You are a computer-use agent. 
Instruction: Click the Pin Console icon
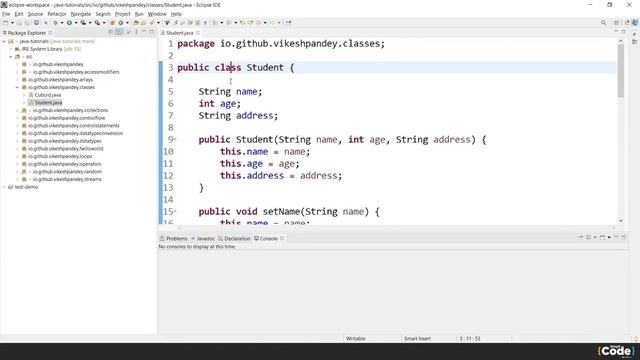(580, 237)
